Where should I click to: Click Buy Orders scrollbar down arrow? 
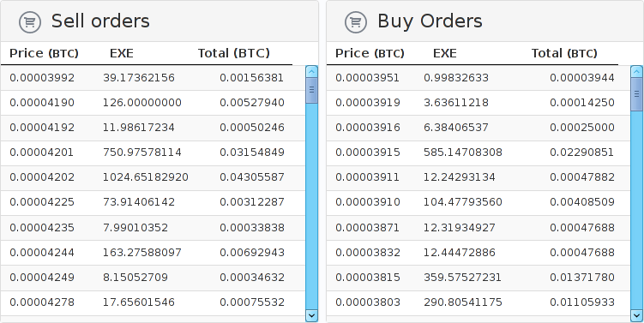(x=637, y=315)
